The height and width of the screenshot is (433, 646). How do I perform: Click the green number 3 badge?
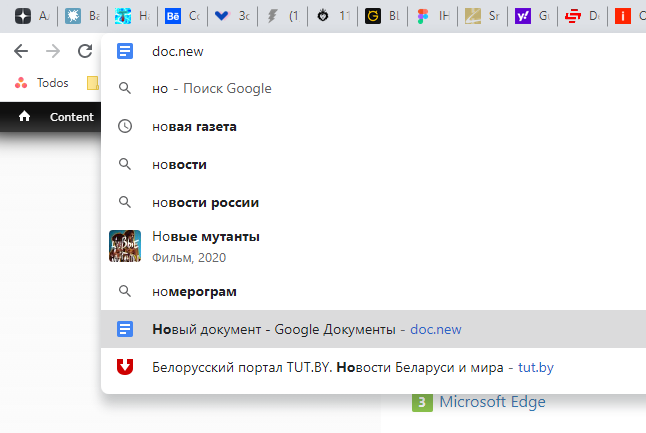(422, 402)
